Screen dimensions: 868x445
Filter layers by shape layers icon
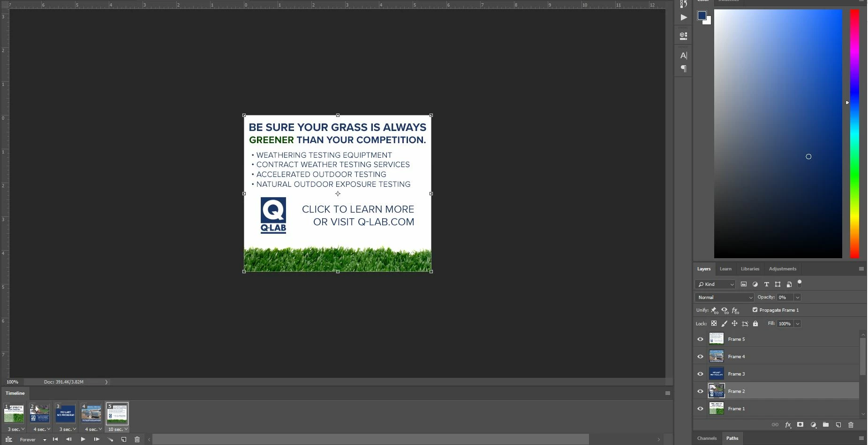tap(778, 284)
